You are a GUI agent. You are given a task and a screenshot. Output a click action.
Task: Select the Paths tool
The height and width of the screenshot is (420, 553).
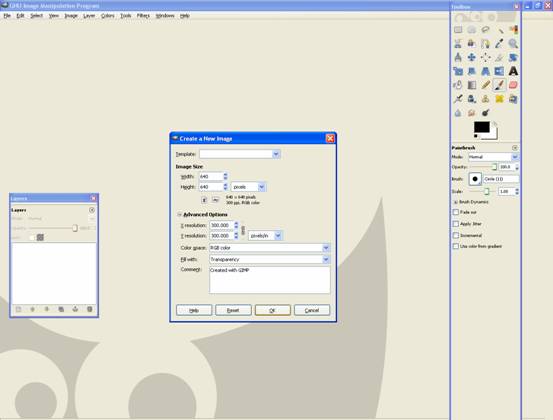[486, 44]
